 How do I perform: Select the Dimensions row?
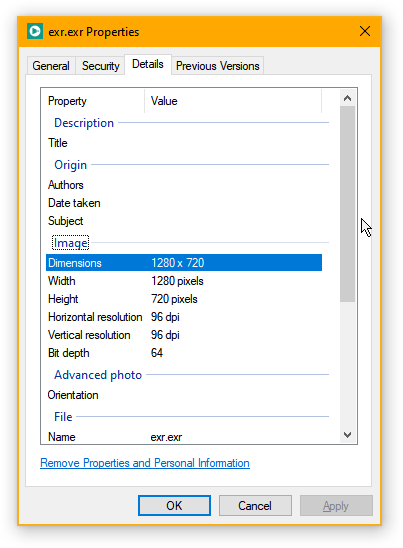[x=184, y=263]
